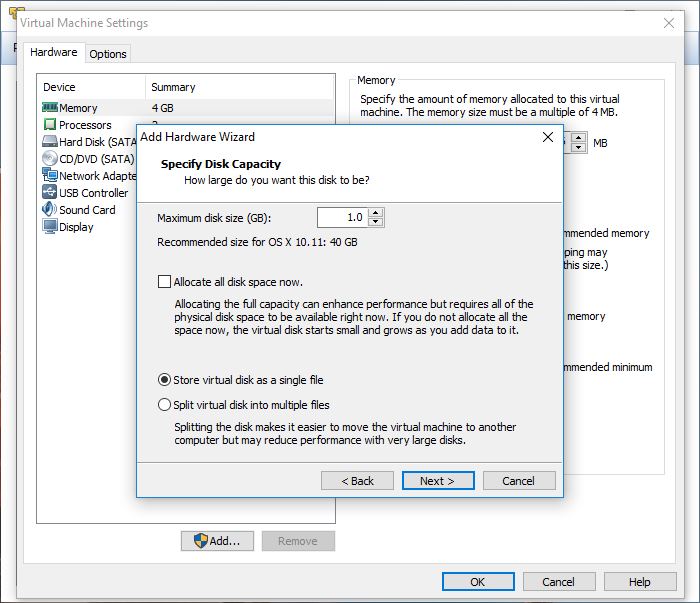Viewport: 700px width, 603px height.
Task: Select the Sound Card row label
Action: pyautogui.click(x=87, y=210)
